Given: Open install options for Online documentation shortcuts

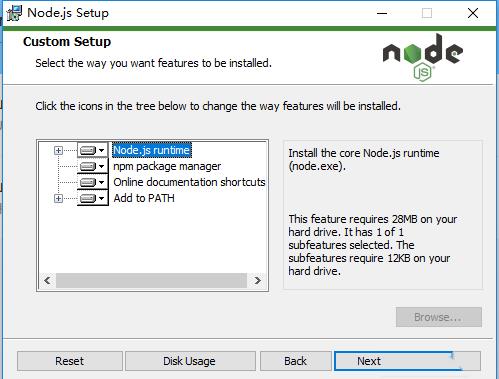Looking at the screenshot, I should [93, 182].
